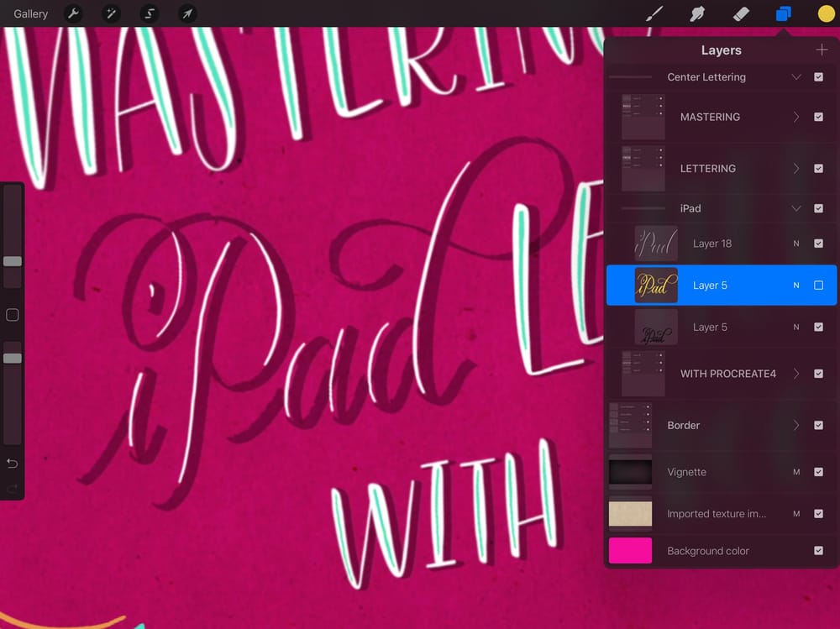
Task: Open blend mode N for Layer 18
Action: pos(796,244)
